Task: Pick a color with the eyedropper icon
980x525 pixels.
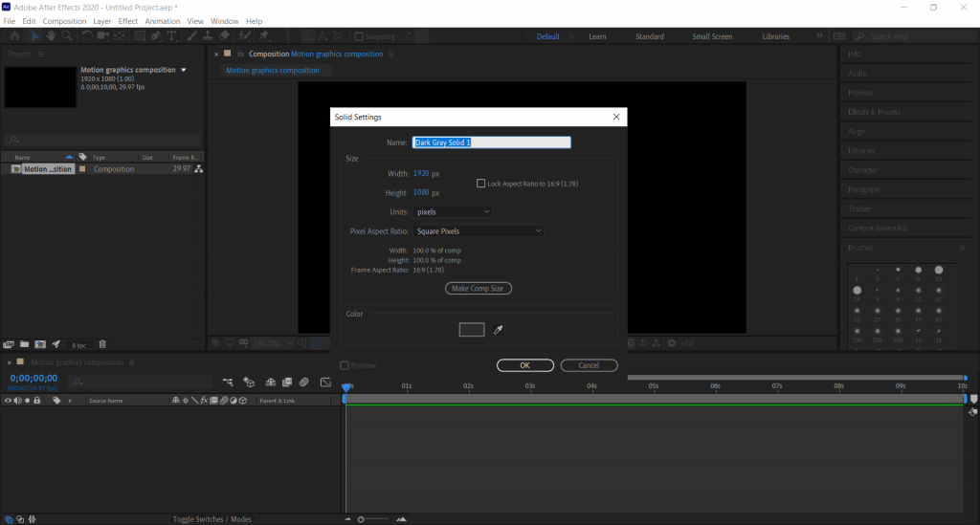Action: tap(498, 329)
